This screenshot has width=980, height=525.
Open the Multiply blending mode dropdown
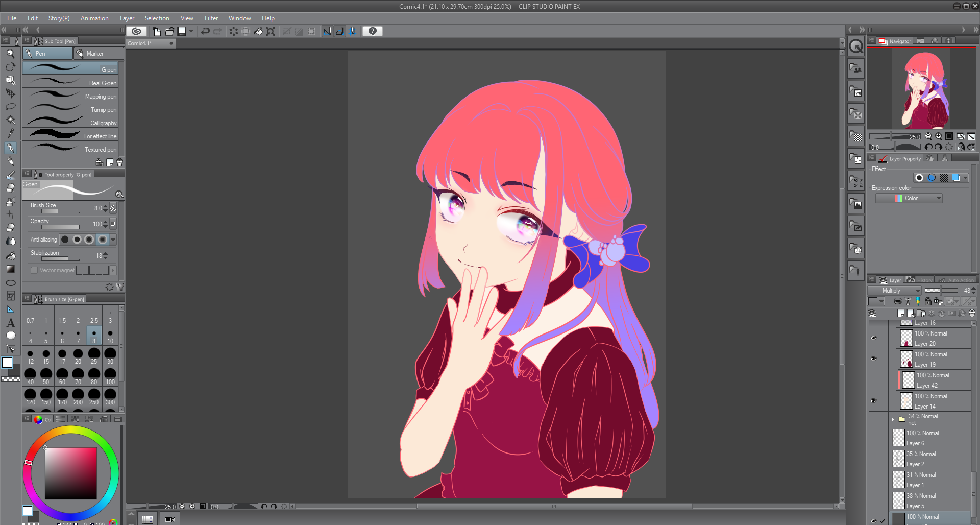(894, 291)
